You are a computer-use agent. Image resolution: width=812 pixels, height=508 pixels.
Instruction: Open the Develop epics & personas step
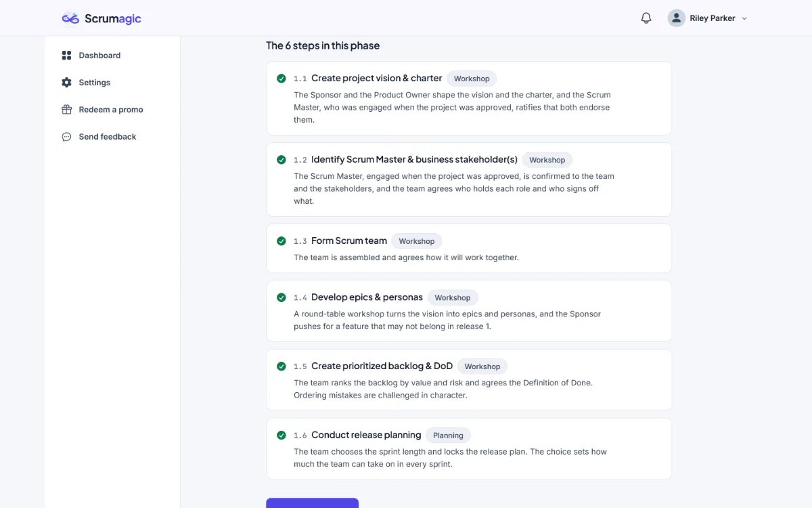coord(367,297)
